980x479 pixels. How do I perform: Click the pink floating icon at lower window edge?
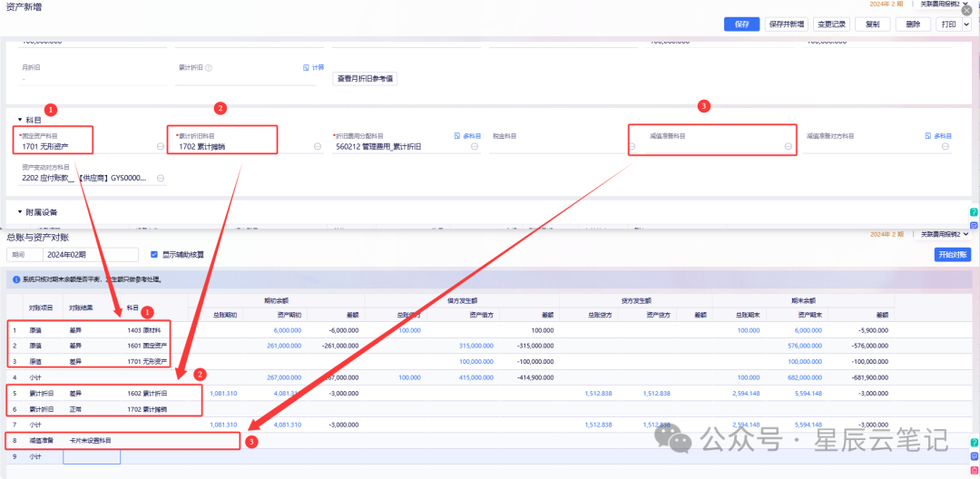[974, 470]
